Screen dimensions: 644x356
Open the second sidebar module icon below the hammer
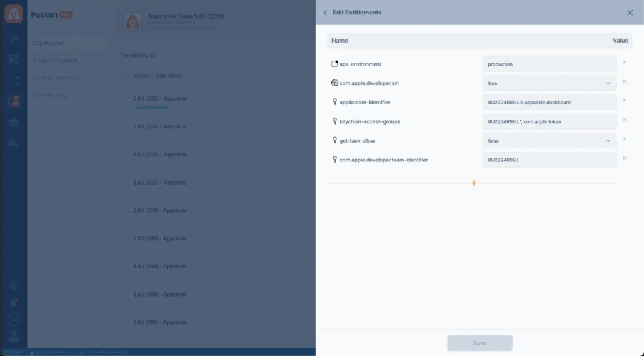tap(14, 59)
